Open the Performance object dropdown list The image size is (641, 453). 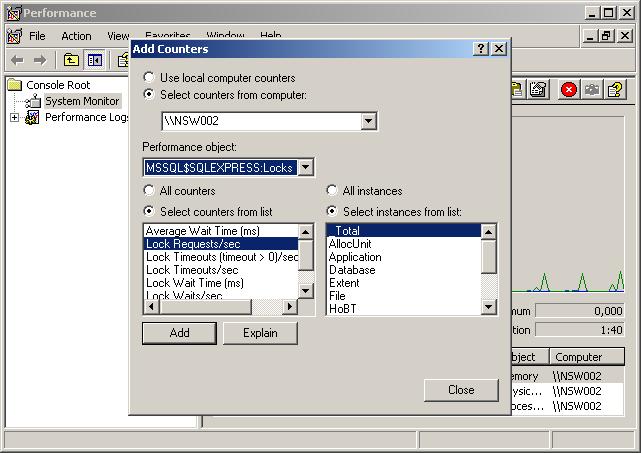305,168
